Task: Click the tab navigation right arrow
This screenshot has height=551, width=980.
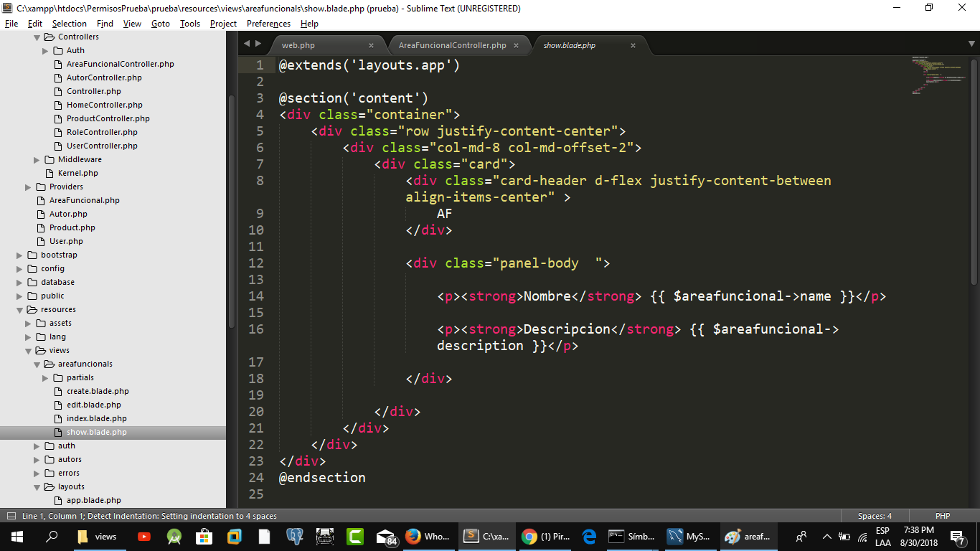Action: click(258, 44)
